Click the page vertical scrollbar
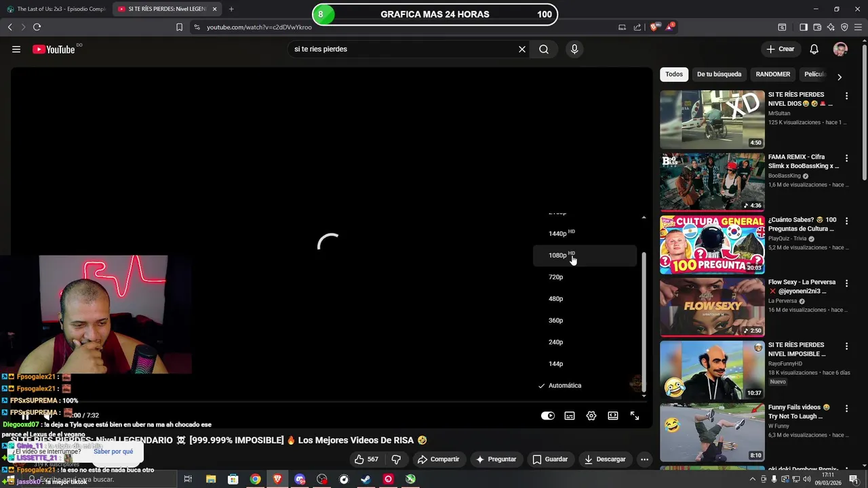The image size is (868, 488). 864,111
